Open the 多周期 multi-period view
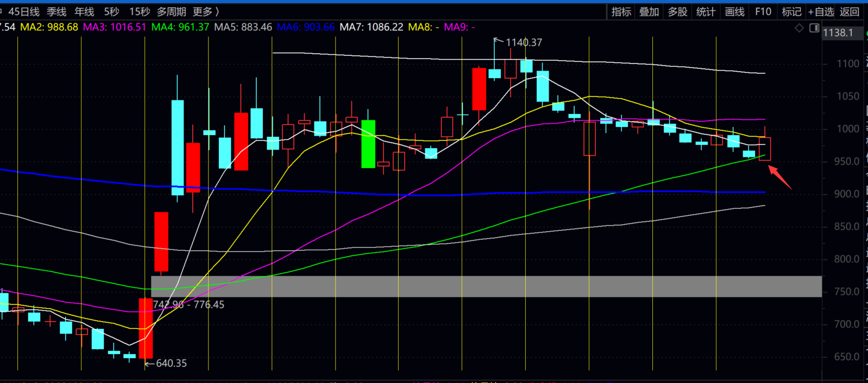The height and width of the screenshot is (383, 868). pyautogui.click(x=171, y=11)
